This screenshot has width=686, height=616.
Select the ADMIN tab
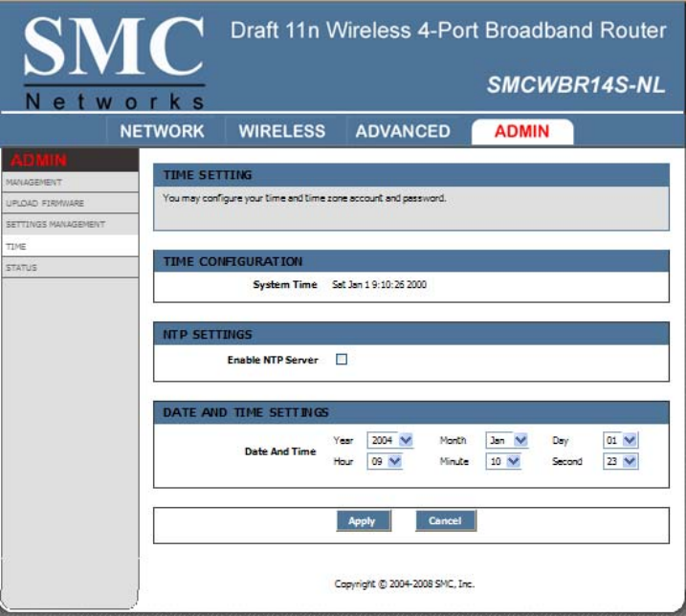(x=522, y=131)
